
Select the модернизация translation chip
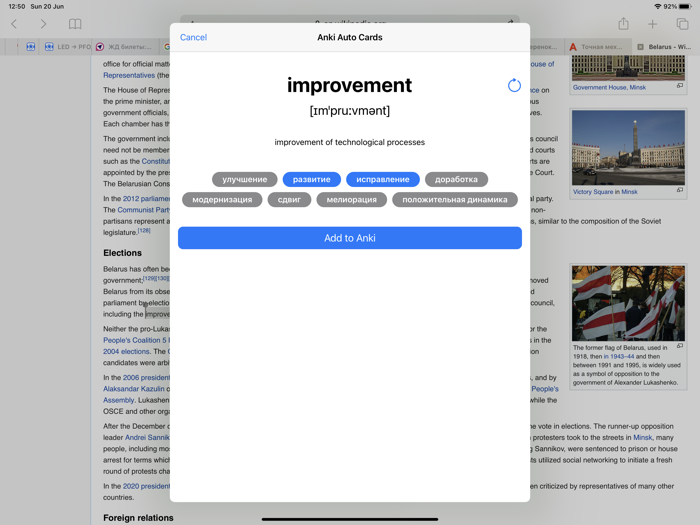coord(222,200)
